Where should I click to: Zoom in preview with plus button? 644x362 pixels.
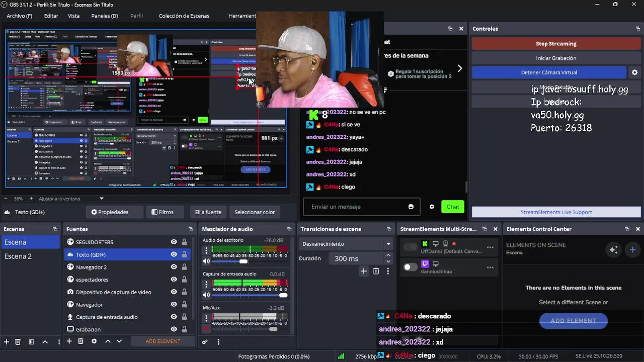[31, 199]
